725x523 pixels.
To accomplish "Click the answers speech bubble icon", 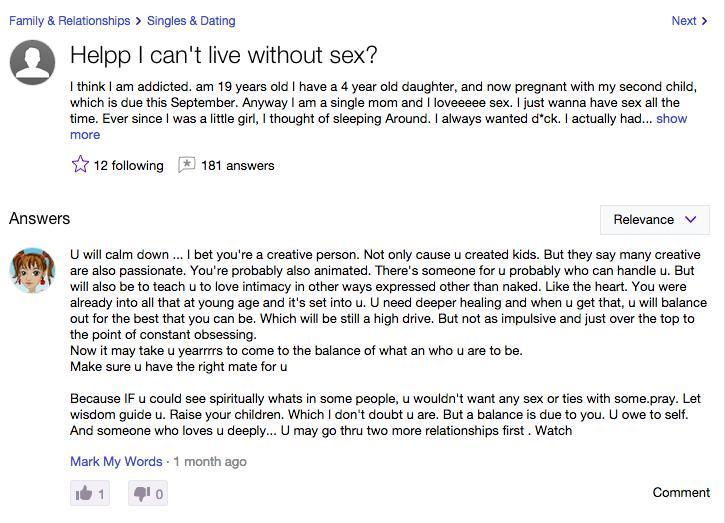I will click(x=186, y=165).
